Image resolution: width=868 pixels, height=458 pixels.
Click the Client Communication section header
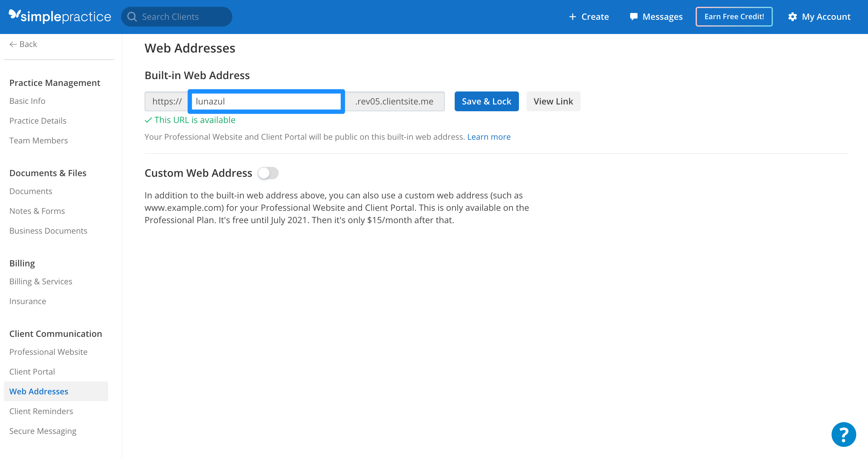point(56,334)
